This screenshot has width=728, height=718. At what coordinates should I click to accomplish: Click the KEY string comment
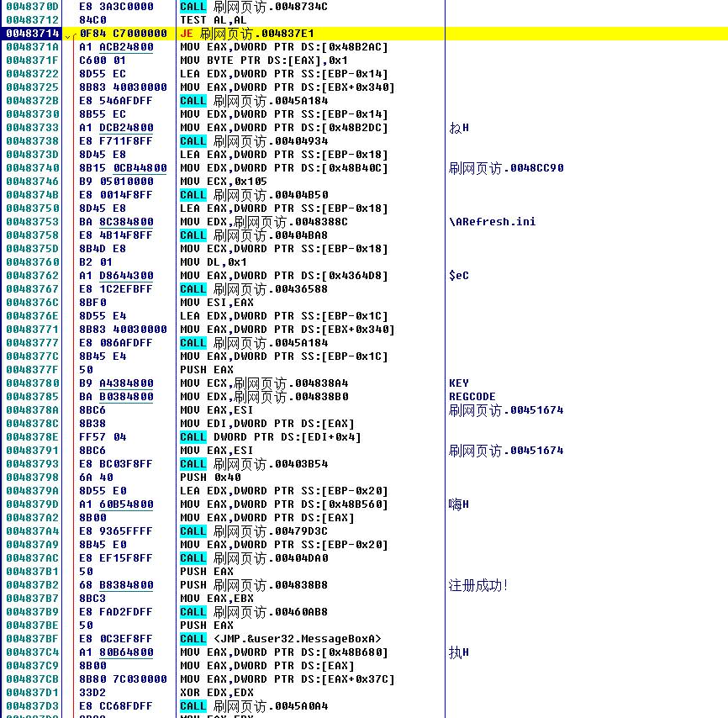pos(459,383)
